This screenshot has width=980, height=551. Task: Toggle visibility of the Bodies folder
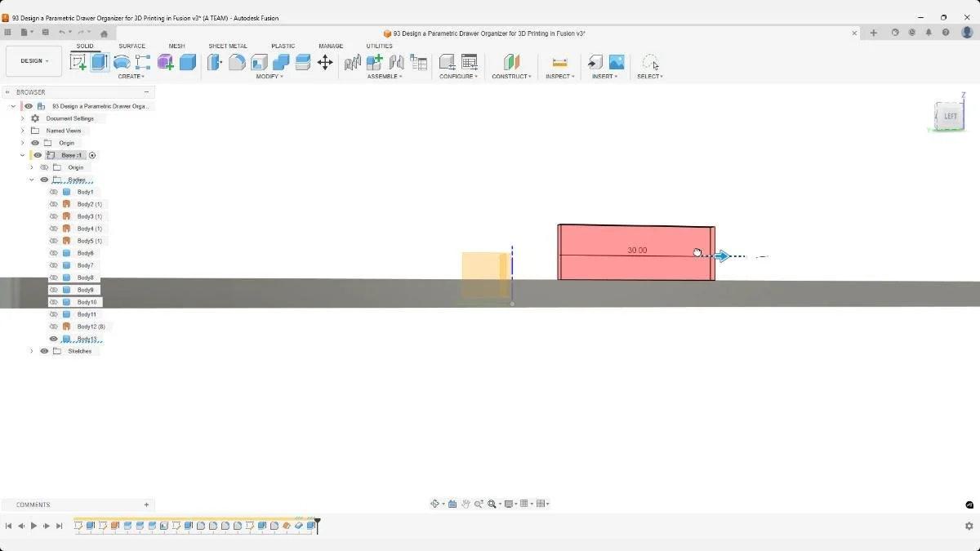point(45,180)
